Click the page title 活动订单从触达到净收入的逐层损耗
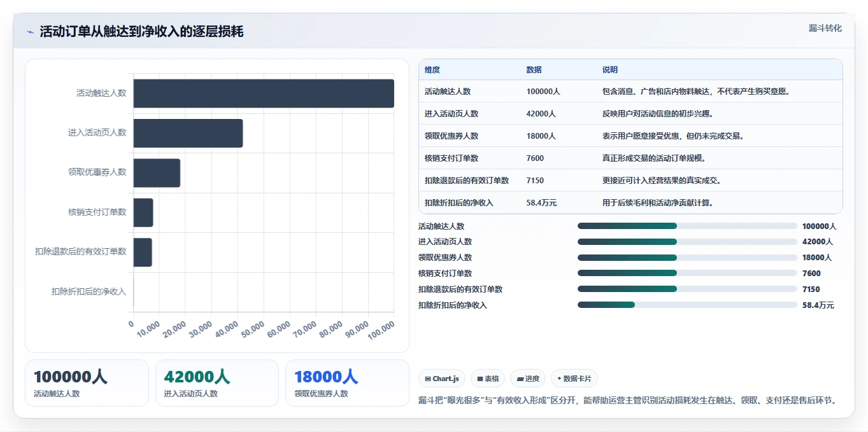The width and height of the screenshot is (868, 432). [x=141, y=32]
